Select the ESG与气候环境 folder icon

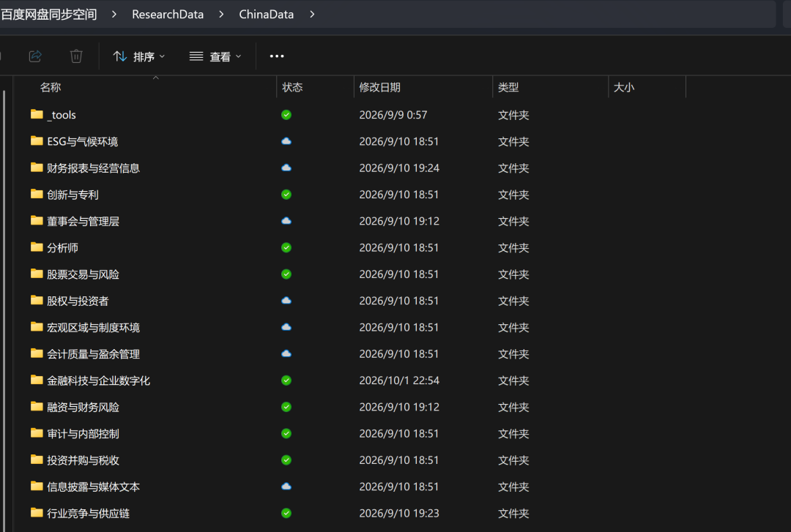37,141
